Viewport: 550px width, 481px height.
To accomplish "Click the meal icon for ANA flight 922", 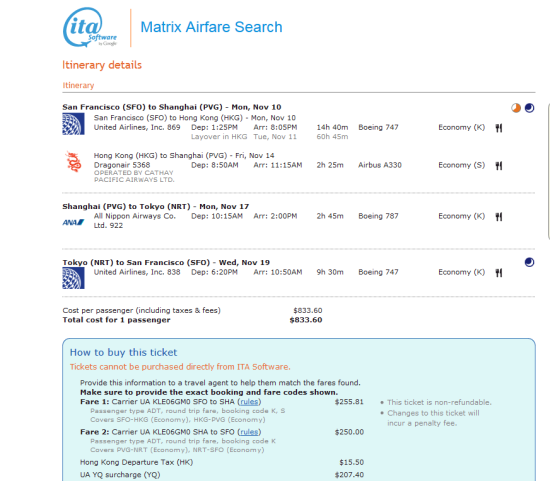I will pos(499,217).
